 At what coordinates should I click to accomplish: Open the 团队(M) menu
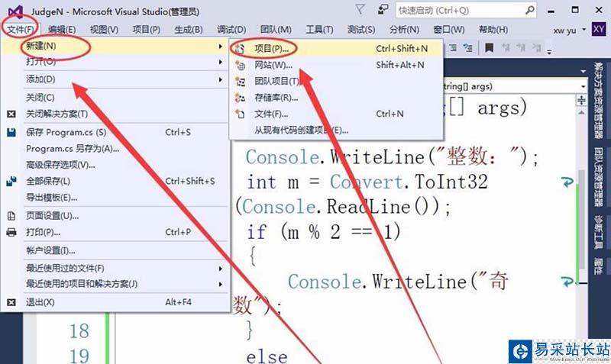click(276, 30)
